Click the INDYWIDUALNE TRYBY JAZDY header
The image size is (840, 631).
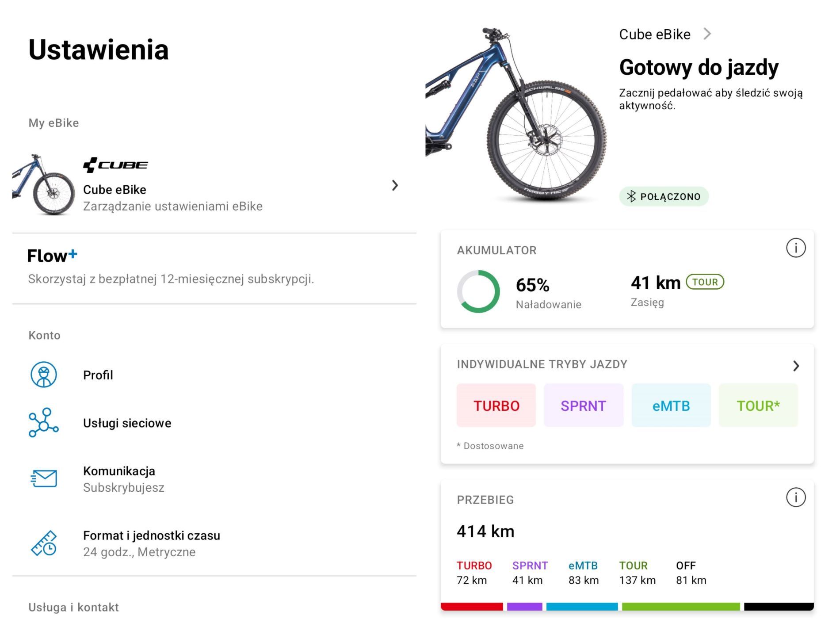tap(542, 364)
